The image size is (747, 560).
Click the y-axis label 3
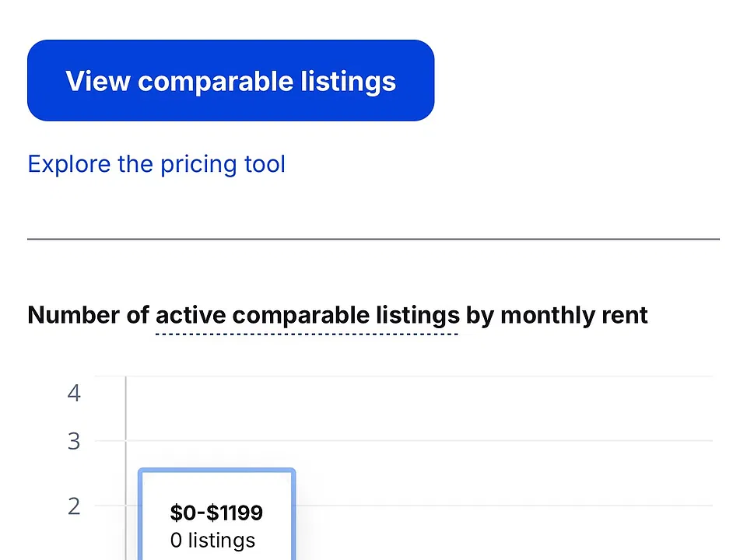[x=74, y=442]
